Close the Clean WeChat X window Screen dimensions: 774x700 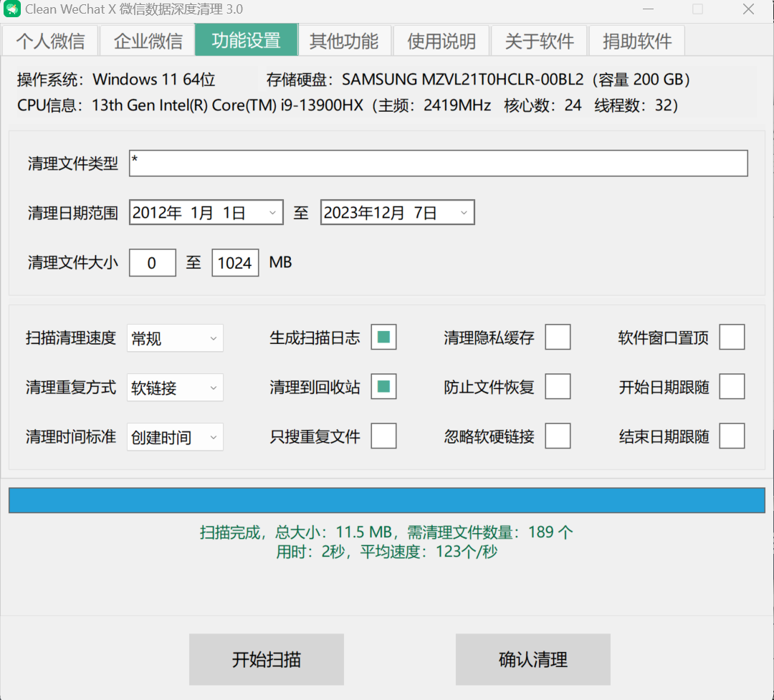[748, 9]
